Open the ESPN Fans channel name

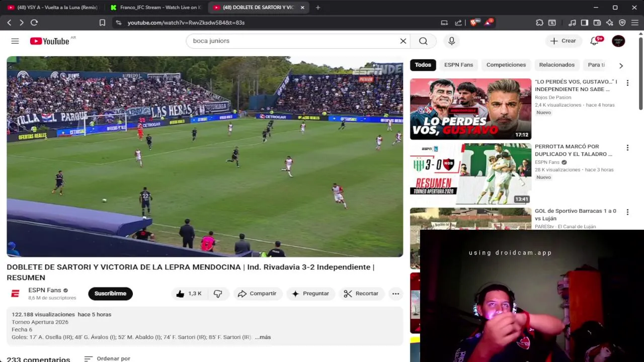click(x=44, y=290)
